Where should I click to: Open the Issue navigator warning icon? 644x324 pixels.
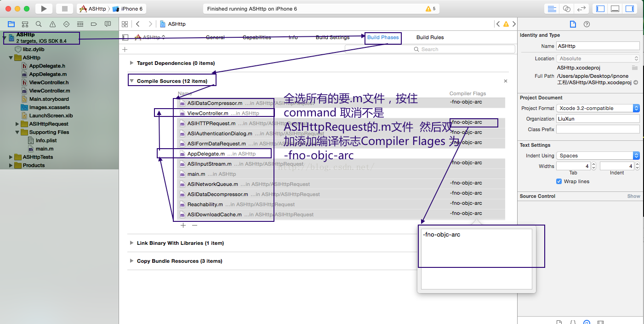click(x=52, y=24)
